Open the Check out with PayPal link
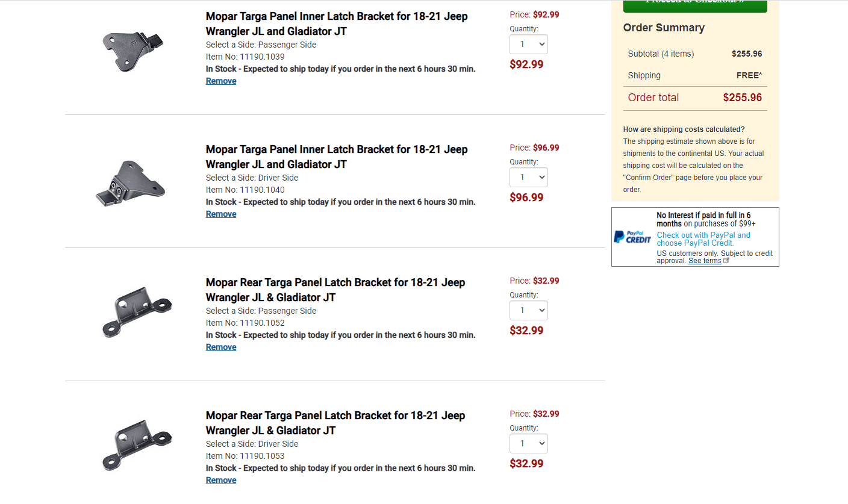The image size is (848, 504). (703, 239)
